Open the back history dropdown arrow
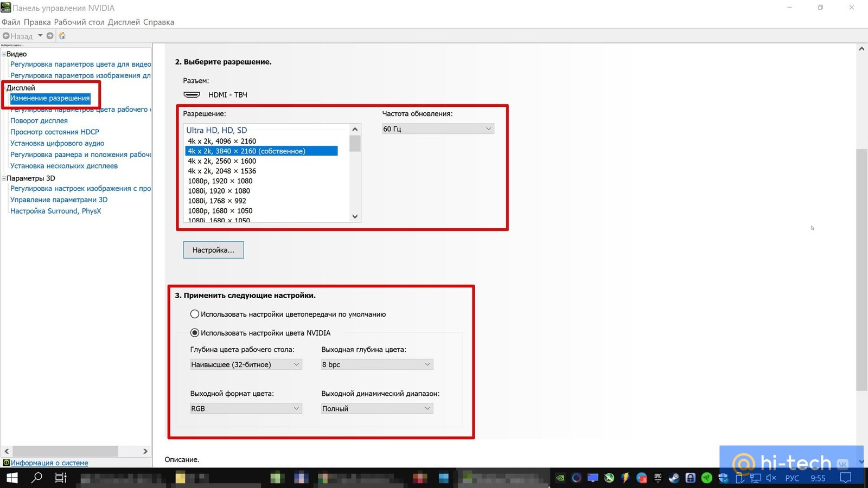This screenshot has width=868, height=488. (40, 36)
